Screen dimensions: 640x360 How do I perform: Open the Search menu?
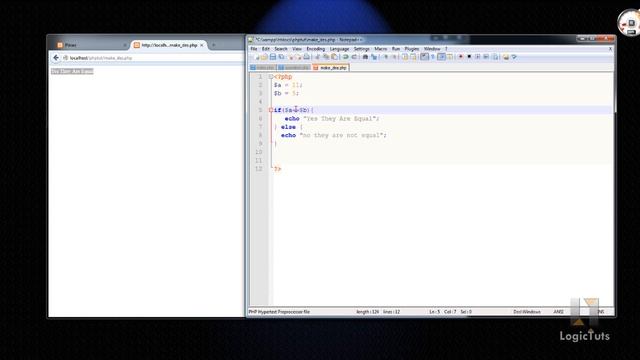coord(281,49)
